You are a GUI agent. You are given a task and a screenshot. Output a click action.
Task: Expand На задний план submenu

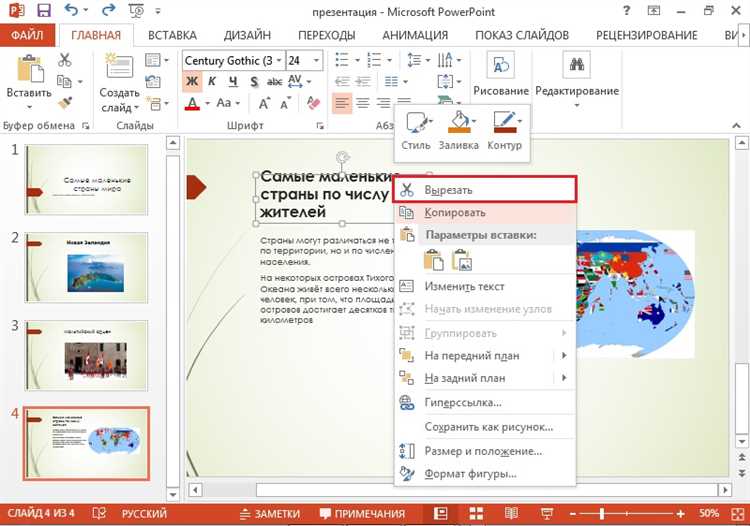(564, 378)
